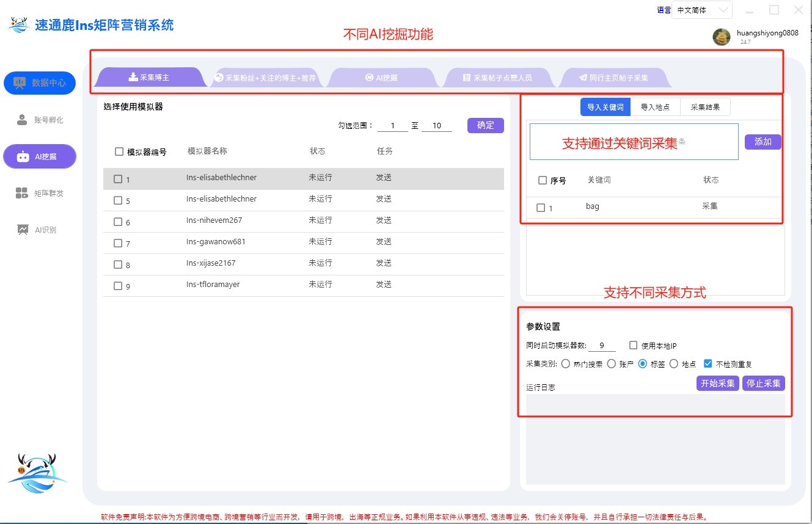Enable the 使用本地IP checkbox
Viewport: 812px width, 524px height.
tap(634, 345)
